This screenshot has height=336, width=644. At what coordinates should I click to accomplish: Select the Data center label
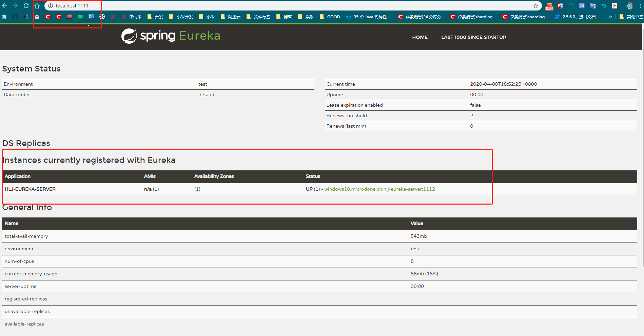pyautogui.click(x=17, y=94)
